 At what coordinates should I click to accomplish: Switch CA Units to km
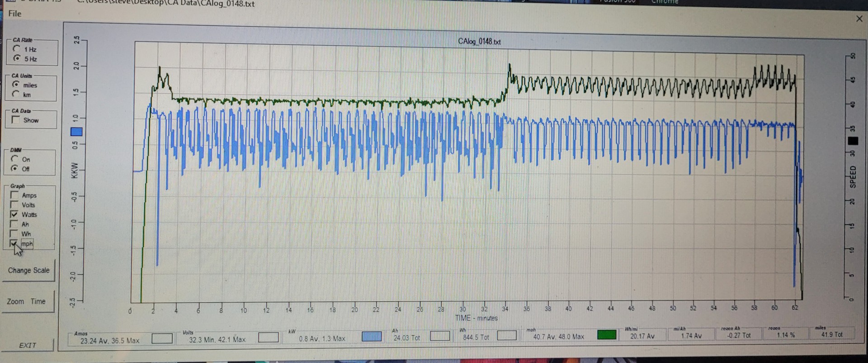pyautogui.click(x=16, y=94)
